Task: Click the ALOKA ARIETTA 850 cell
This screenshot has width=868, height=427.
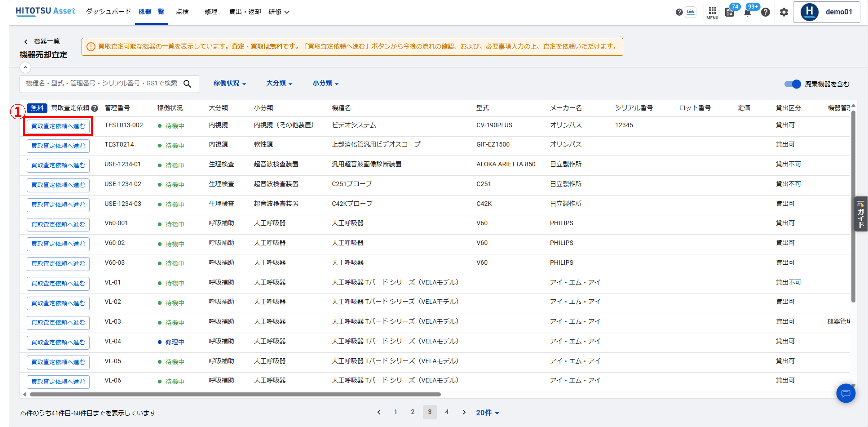Action: [506, 164]
